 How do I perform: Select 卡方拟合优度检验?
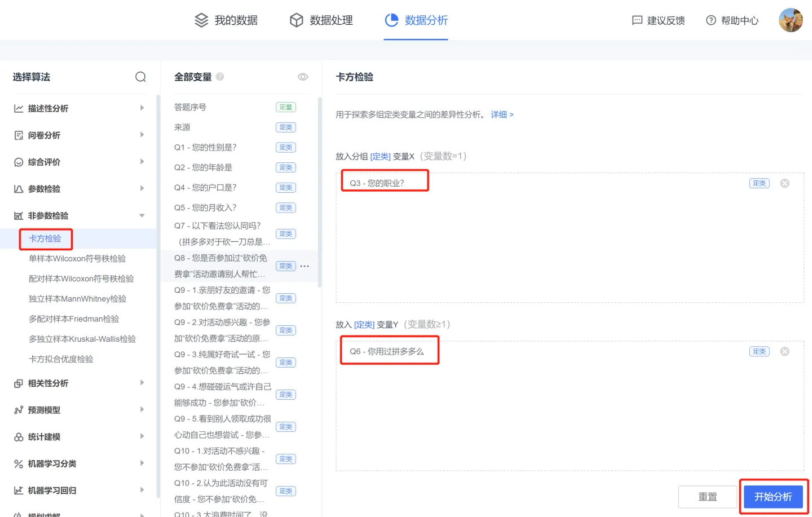61,359
